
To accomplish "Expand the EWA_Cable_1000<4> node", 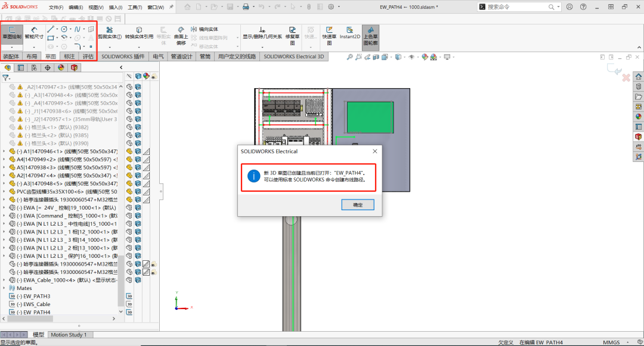I will [x=4, y=280].
